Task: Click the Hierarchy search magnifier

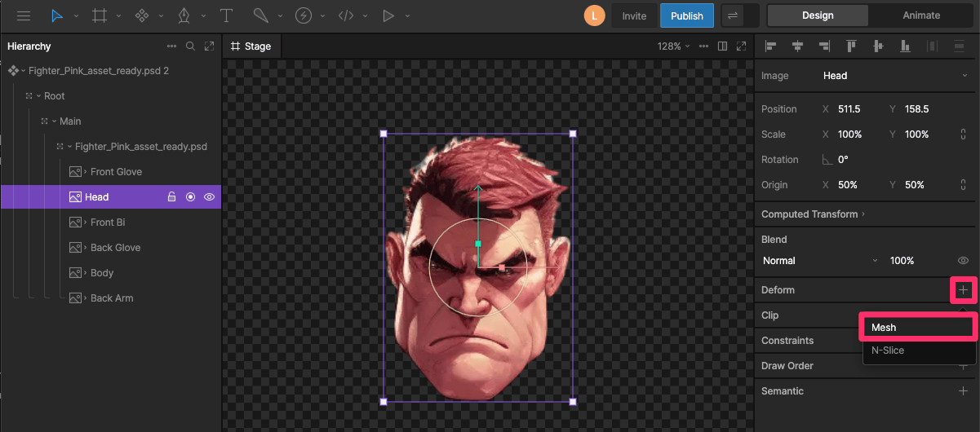Action: tap(190, 46)
